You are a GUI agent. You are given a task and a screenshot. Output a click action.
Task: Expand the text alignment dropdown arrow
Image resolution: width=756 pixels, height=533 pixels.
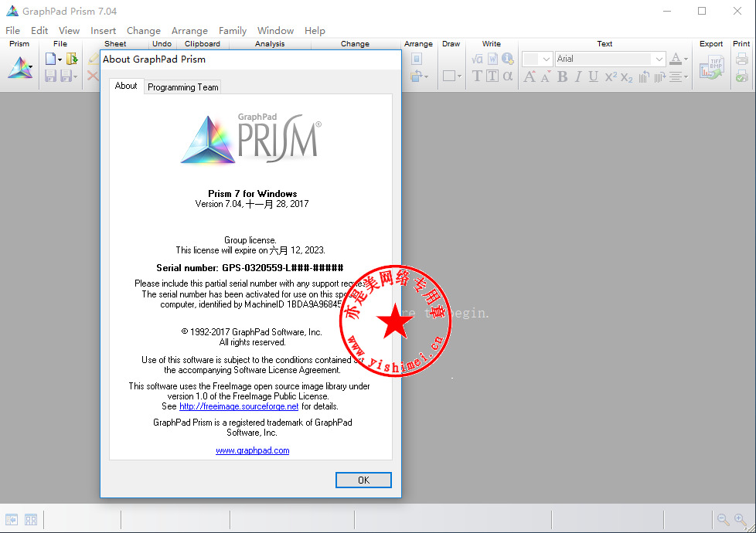[x=686, y=76]
